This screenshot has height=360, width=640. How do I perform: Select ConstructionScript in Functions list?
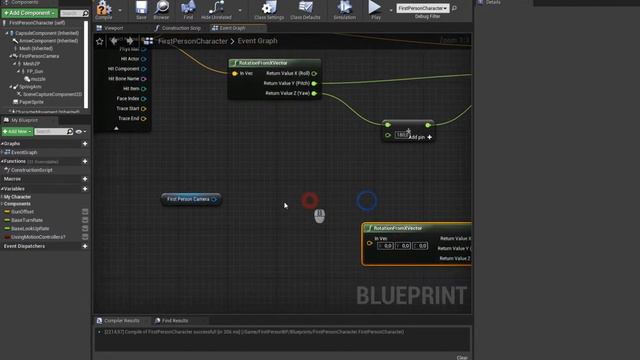(x=31, y=170)
